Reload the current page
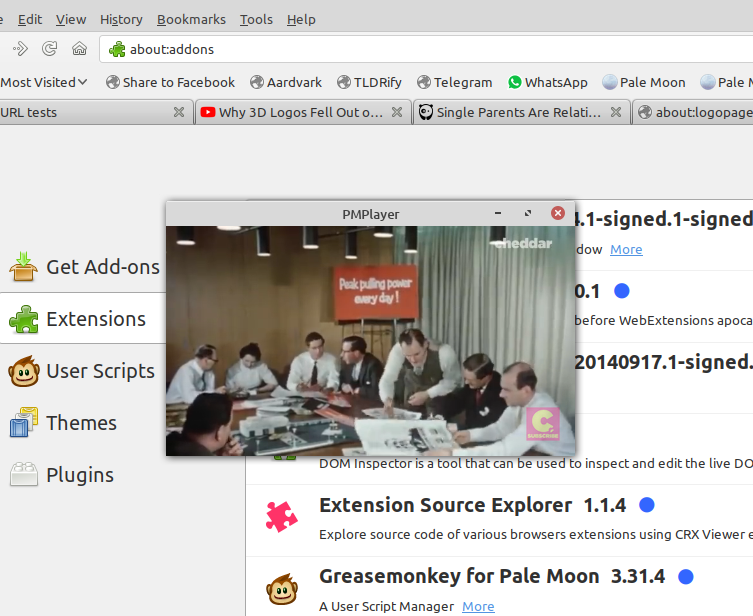Screen dimensions: 753x616 (x=49, y=49)
